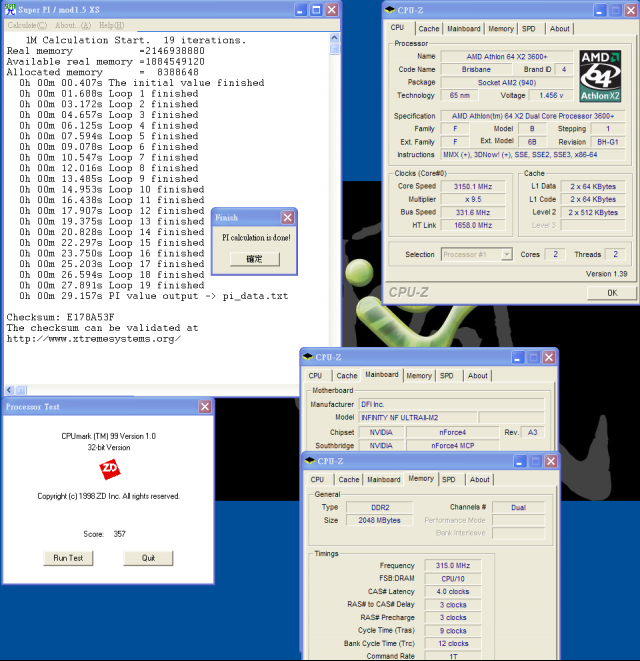Viewport: 640px width, 661px height.
Task: Switch to Cache tab in top CPU-Z window
Action: coord(429,29)
